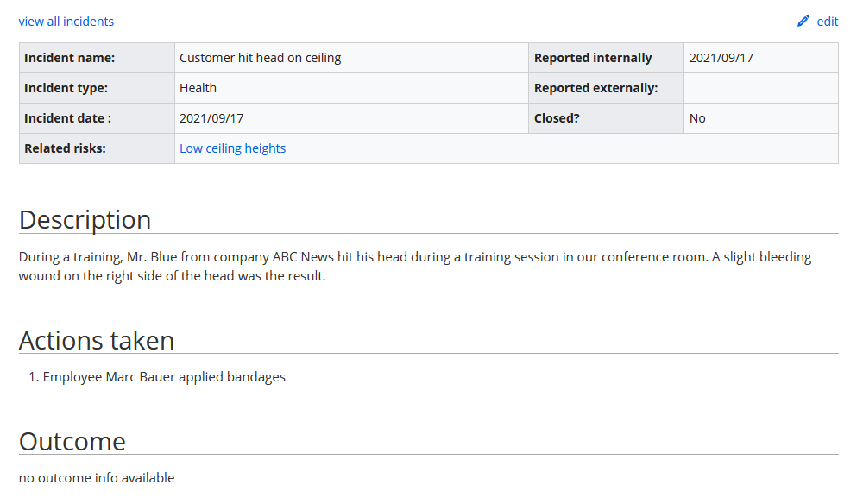This screenshot has height=504, width=863.
Task: Click the 'Closed?' label cell
Action: 606,118
